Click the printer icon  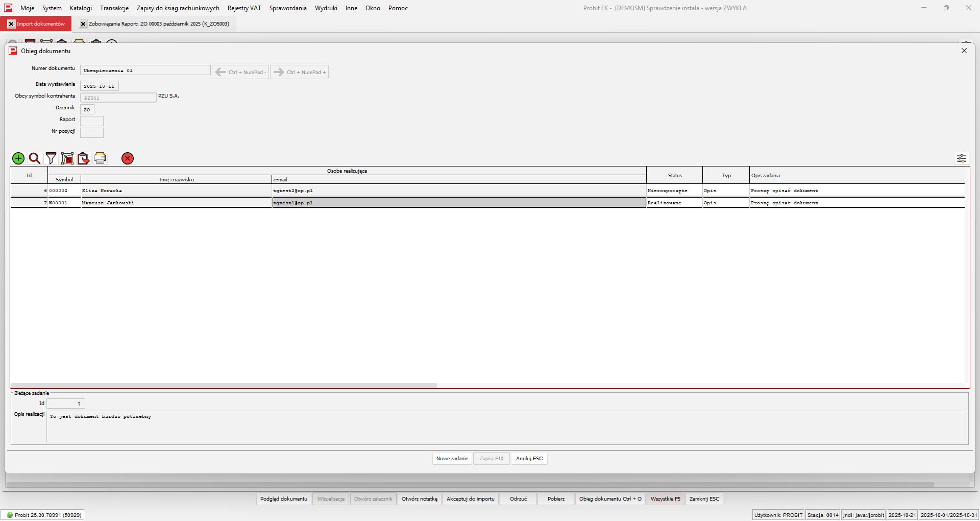pyautogui.click(x=100, y=158)
